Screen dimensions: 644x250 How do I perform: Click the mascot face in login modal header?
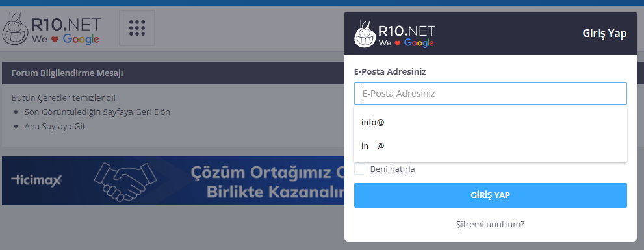[x=365, y=34]
